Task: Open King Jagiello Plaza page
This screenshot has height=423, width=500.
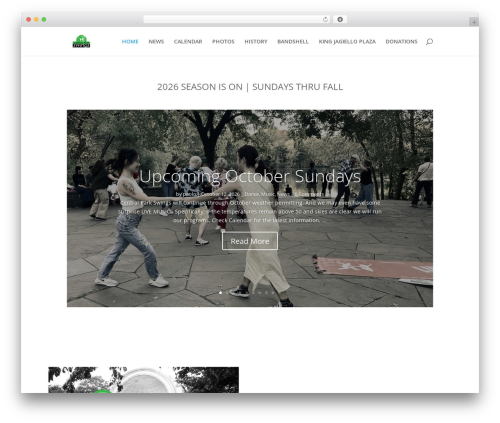Action: click(x=347, y=42)
